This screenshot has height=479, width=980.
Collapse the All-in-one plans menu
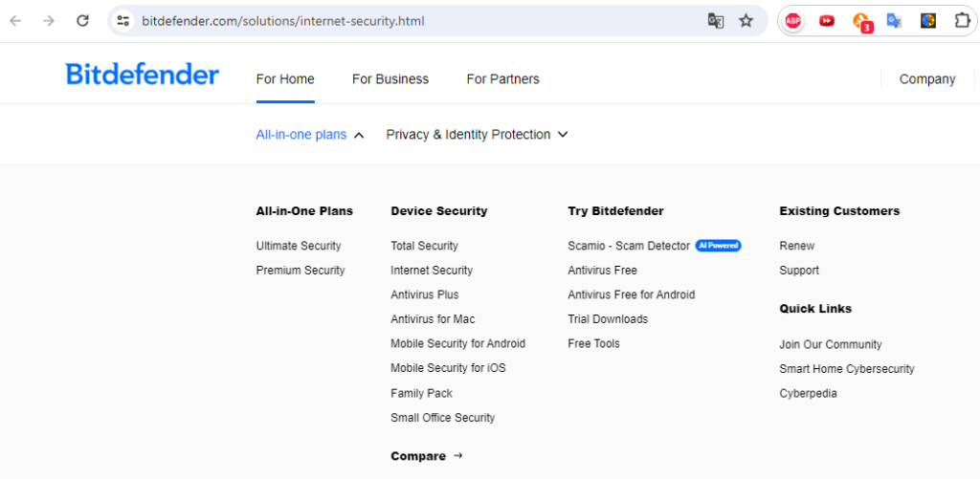[x=310, y=134]
